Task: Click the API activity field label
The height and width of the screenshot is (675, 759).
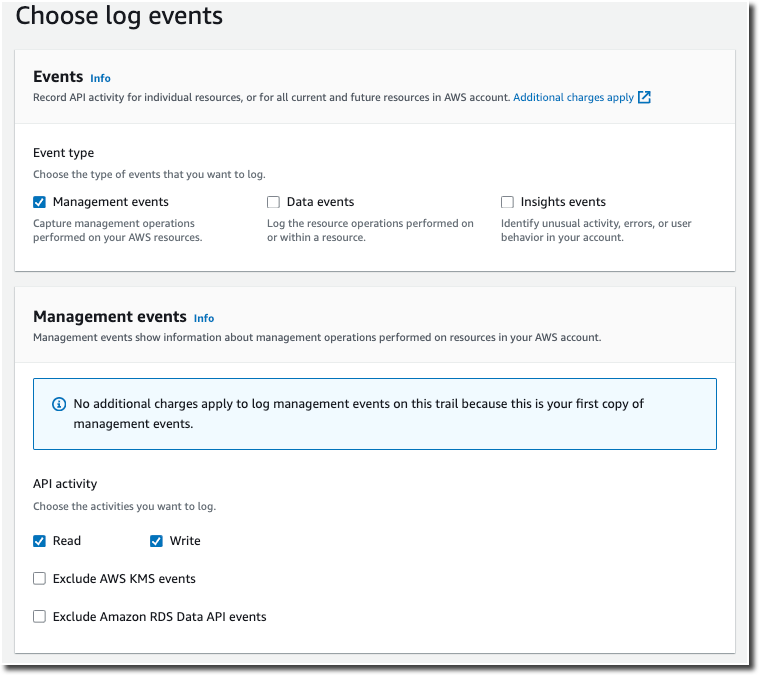Action: point(65,484)
